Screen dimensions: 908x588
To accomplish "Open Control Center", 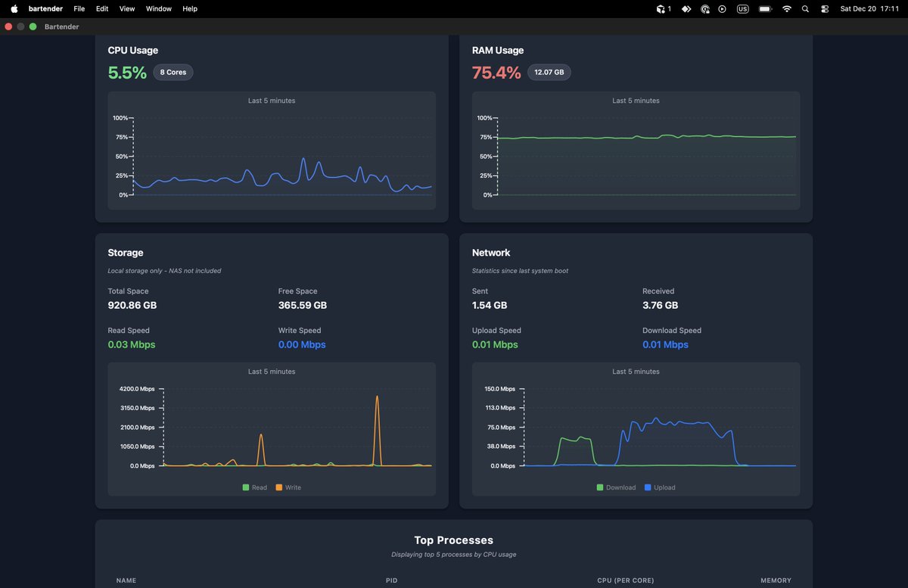I will coord(825,9).
